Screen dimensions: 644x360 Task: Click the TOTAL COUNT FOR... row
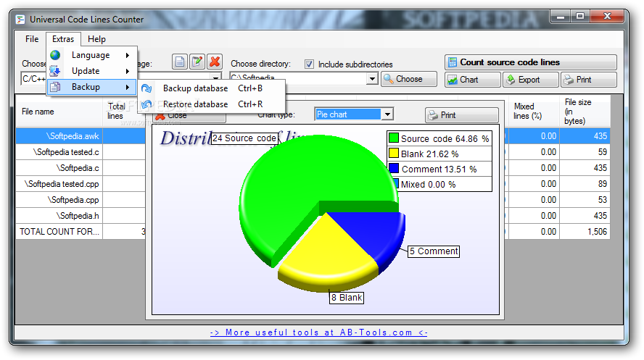click(x=60, y=232)
